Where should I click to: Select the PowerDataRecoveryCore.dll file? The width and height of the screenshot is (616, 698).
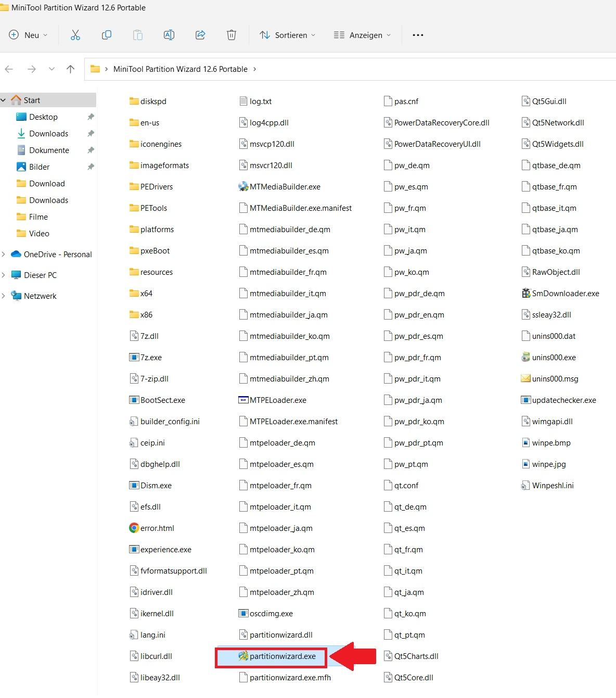point(436,122)
